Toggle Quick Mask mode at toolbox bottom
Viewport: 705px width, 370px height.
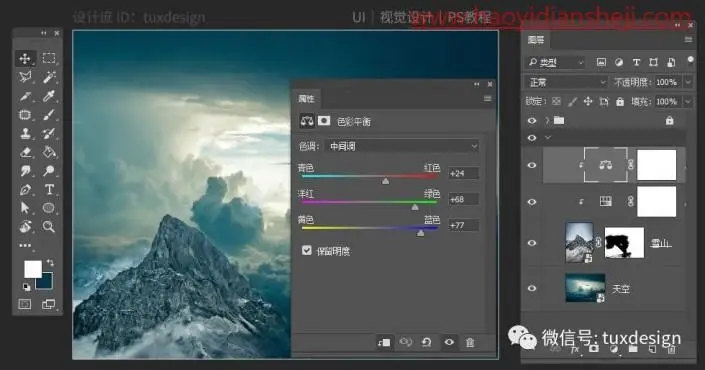pos(25,304)
